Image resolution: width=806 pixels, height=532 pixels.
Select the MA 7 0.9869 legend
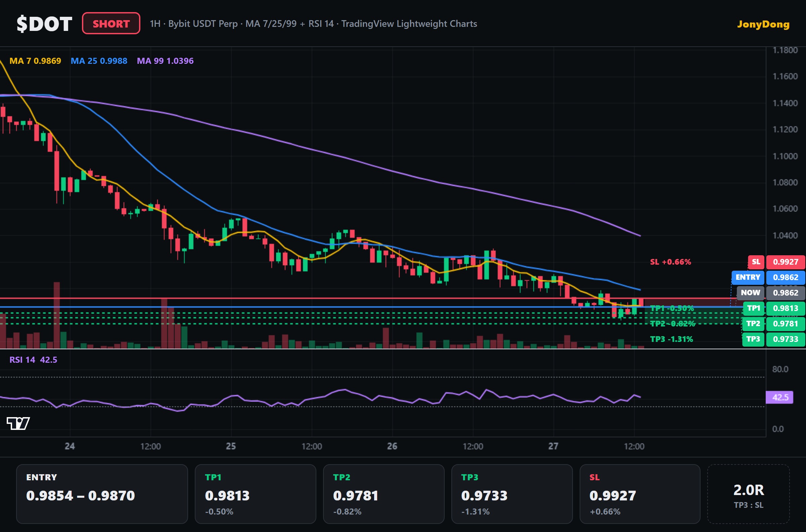coord(35,61)
